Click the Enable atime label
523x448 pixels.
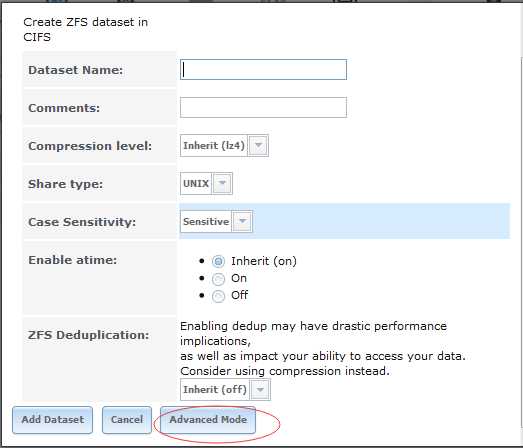point(73,260)
